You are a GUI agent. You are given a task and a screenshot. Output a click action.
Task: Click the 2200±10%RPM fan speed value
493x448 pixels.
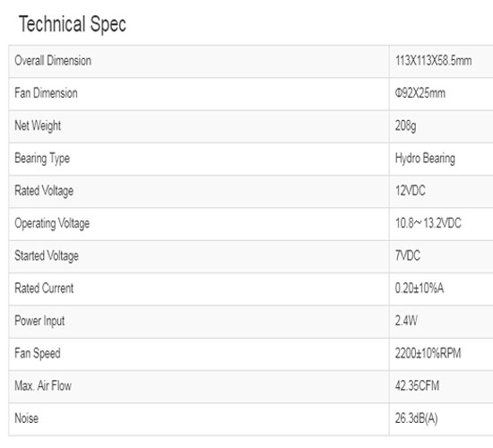[428, 353]
